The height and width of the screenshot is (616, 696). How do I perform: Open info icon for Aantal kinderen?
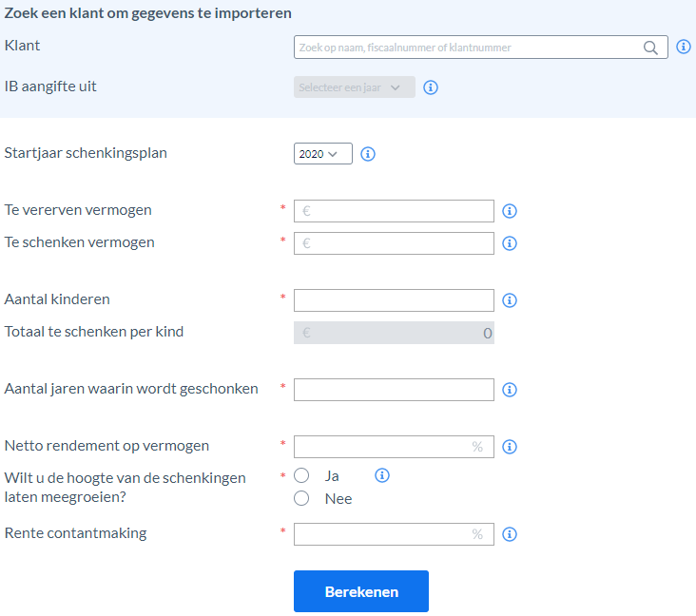[509, 300]
